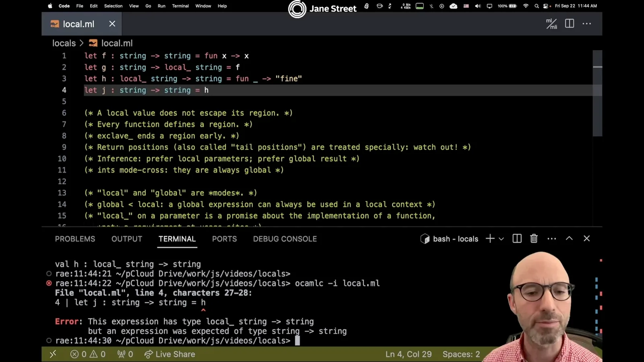The image size is (644, 362).
Task: Open Spotlight search in the menu bar
Action: click(x=537, y=6)
